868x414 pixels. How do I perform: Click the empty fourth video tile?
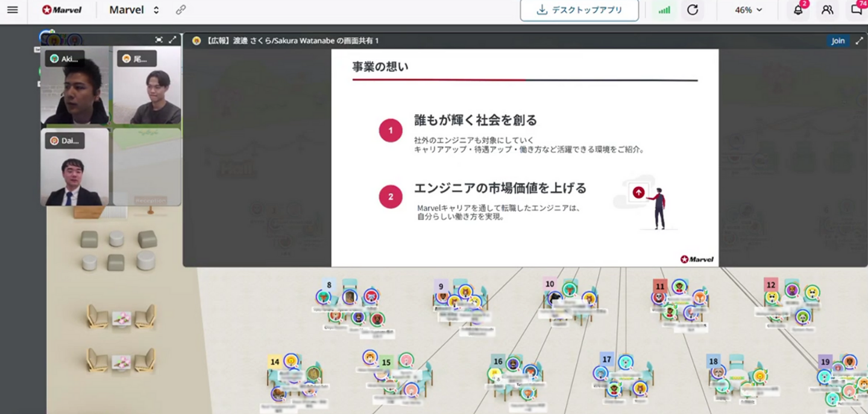146,167
